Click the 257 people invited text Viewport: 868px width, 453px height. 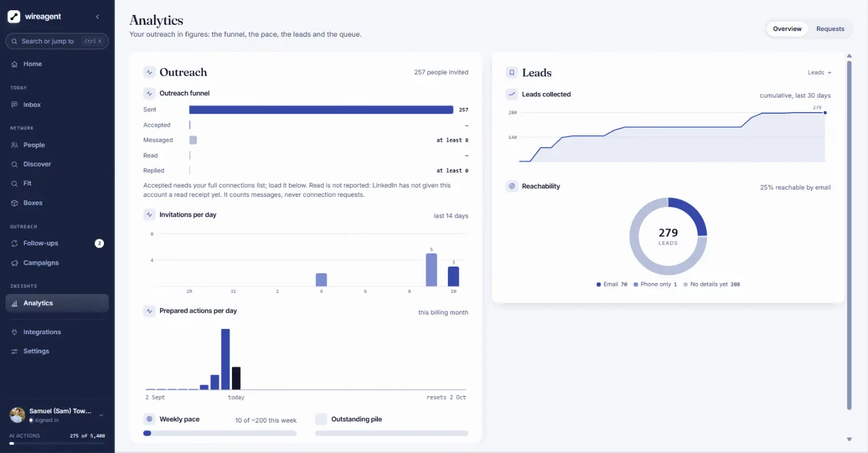(441, 72)
